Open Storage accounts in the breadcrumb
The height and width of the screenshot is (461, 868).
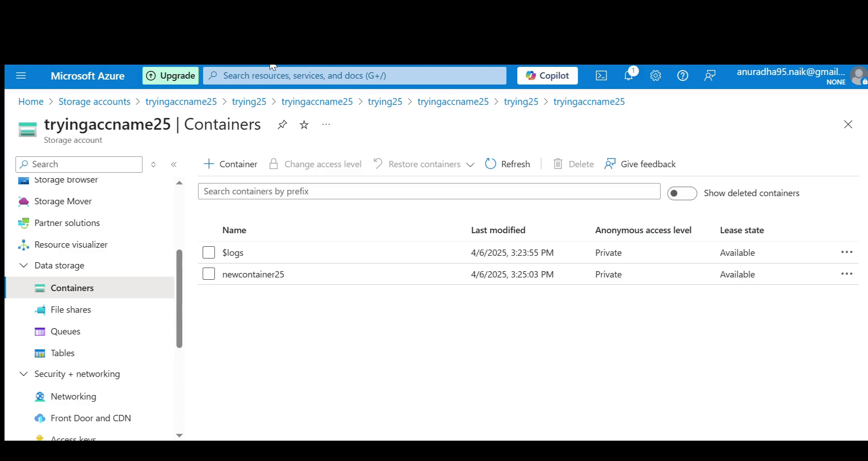[x=94, y=102]
